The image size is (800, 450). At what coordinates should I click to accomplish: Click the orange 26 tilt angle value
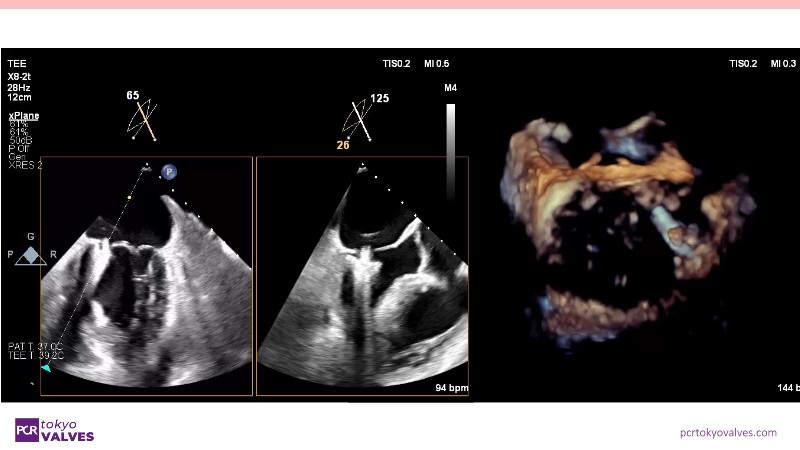pos(341,143)
